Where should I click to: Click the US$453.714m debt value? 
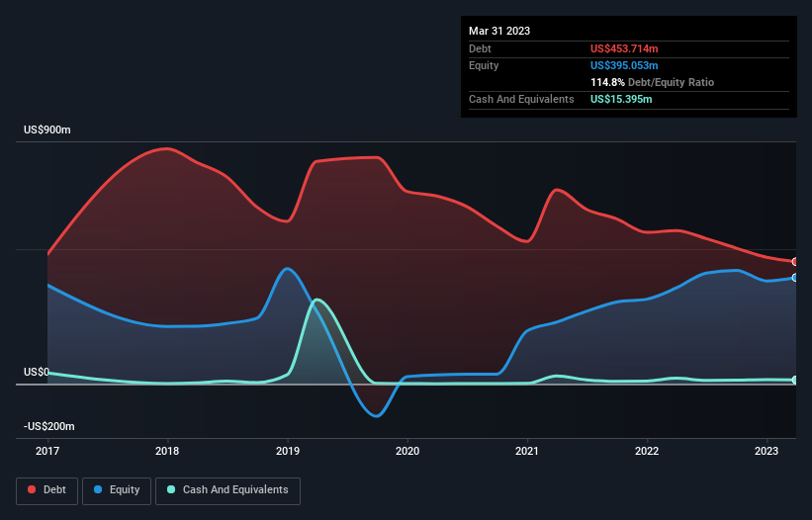click(624, 48)
